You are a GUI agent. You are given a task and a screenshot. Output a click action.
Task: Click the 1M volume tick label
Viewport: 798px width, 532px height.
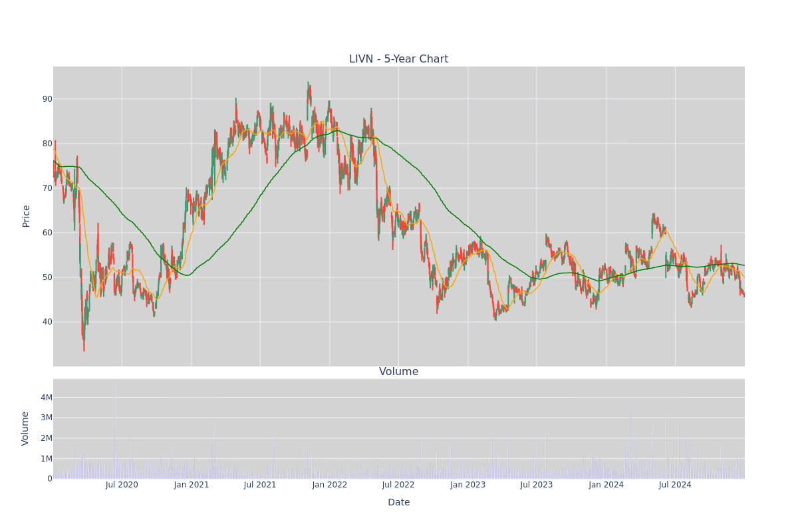coord(46,459)
